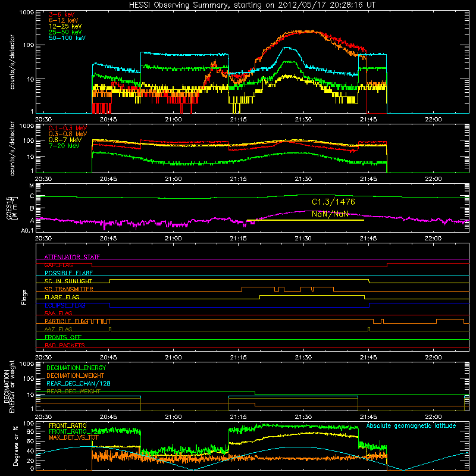Image resolution: width=476 pixels, height=476 pixels.
Task: Select the 7-20 MeV legend label
Action: point(64,146)
